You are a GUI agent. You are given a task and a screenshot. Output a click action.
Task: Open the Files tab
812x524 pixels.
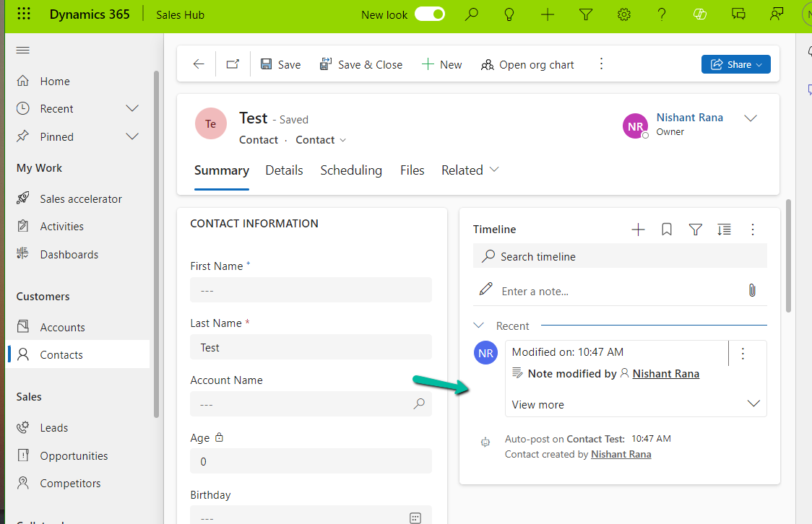pos(412,170)
